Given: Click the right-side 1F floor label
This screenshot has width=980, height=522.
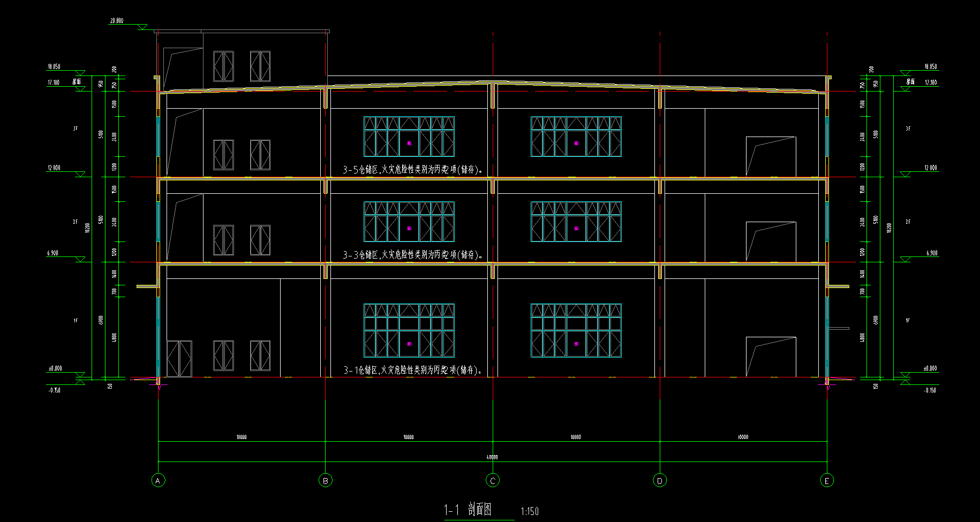Looking at the screenshot, I should coord(908,321).
